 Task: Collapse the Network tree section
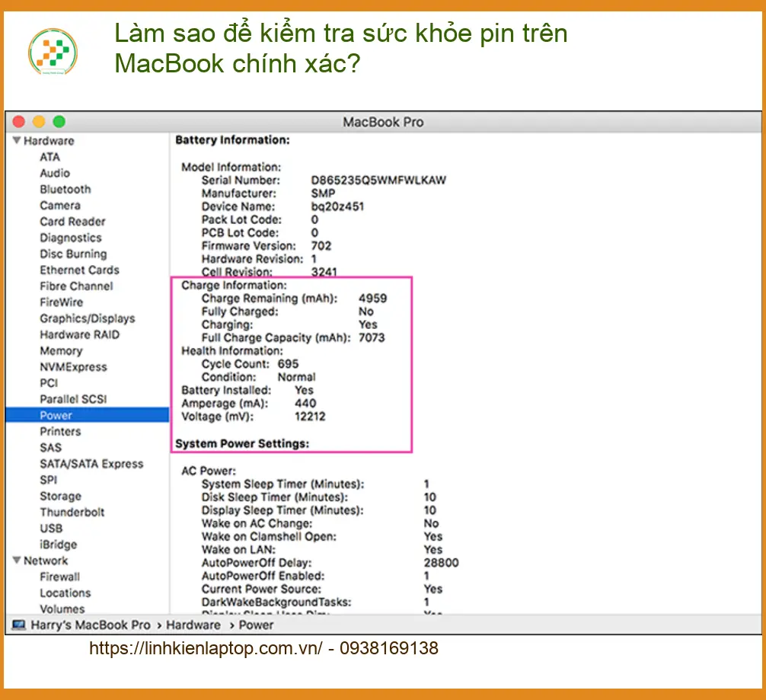tap(17, 560)
